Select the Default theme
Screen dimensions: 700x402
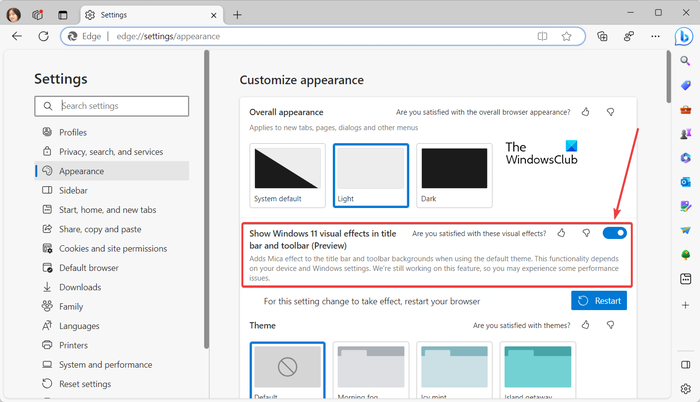[x=288, y=370]
